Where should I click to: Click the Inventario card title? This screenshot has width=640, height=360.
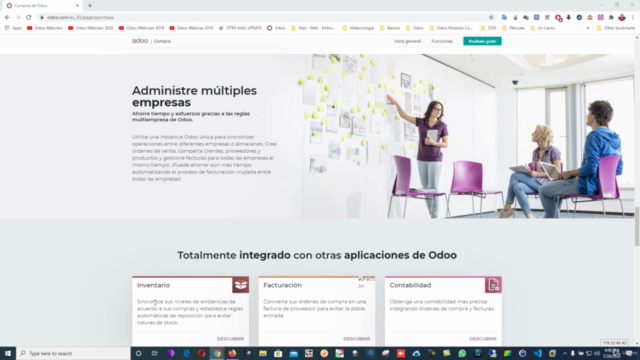(x=153, y=285)
